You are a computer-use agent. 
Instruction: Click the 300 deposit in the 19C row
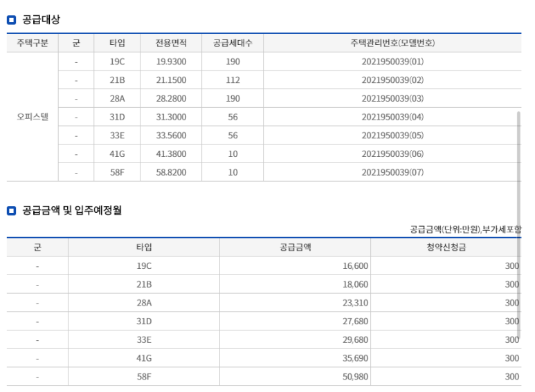511,266
